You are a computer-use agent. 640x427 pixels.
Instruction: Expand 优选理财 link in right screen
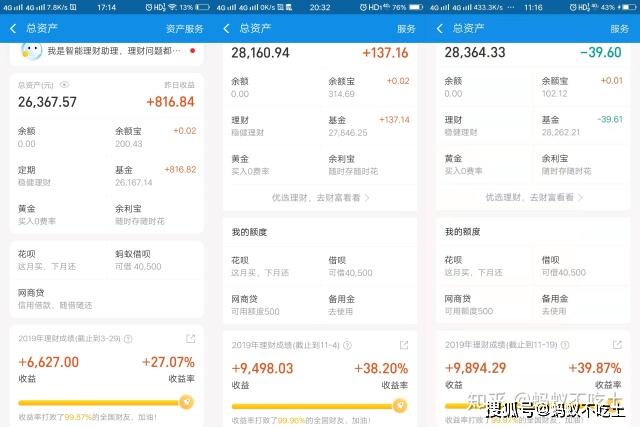(x=534, y=198)
